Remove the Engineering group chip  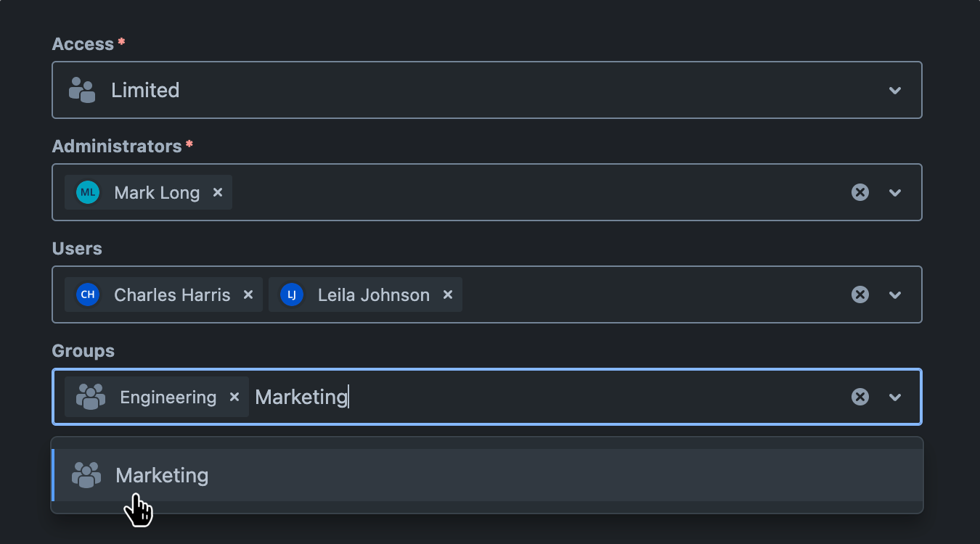pos(234,397)
